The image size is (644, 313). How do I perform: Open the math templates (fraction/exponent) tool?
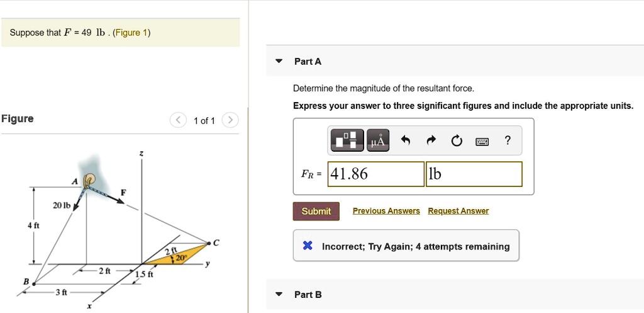(349, 141)
